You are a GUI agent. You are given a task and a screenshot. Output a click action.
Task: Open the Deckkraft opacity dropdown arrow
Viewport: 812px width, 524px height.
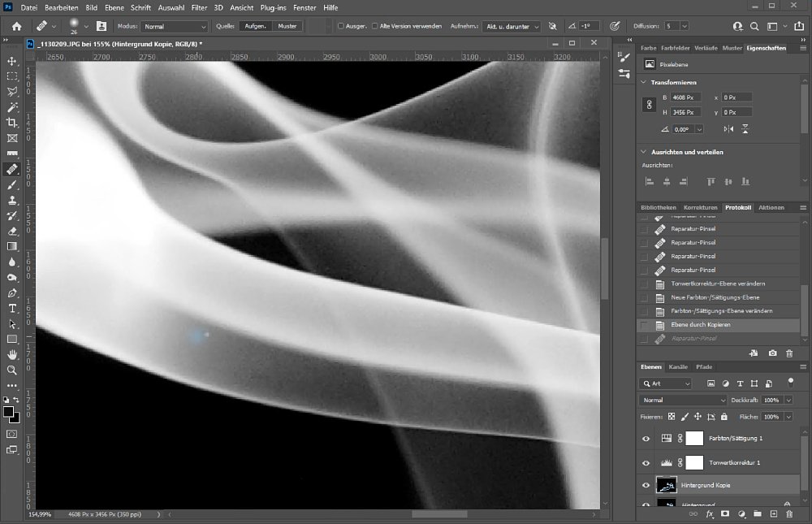point(790,401)
